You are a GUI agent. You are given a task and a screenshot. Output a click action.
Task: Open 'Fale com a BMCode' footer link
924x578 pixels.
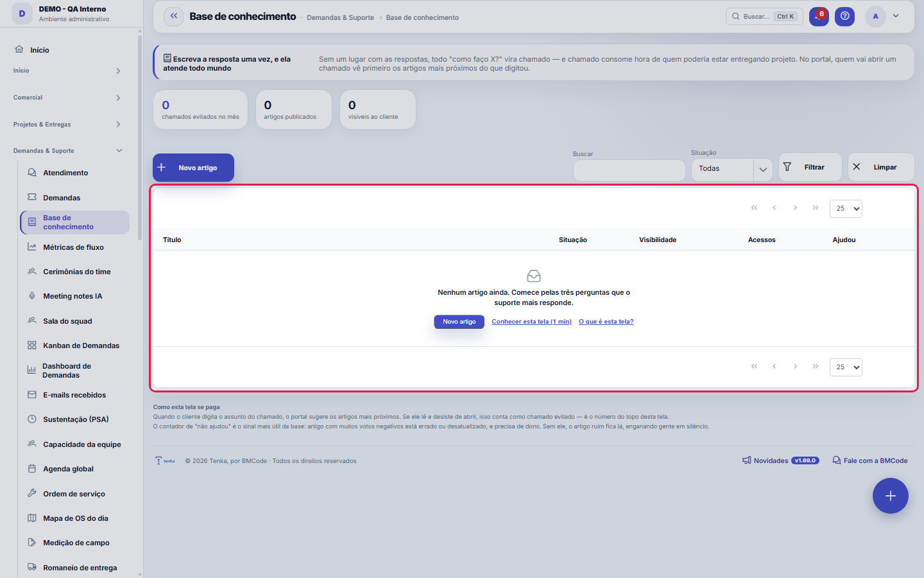pyautogui.click(x=870, y=460)
